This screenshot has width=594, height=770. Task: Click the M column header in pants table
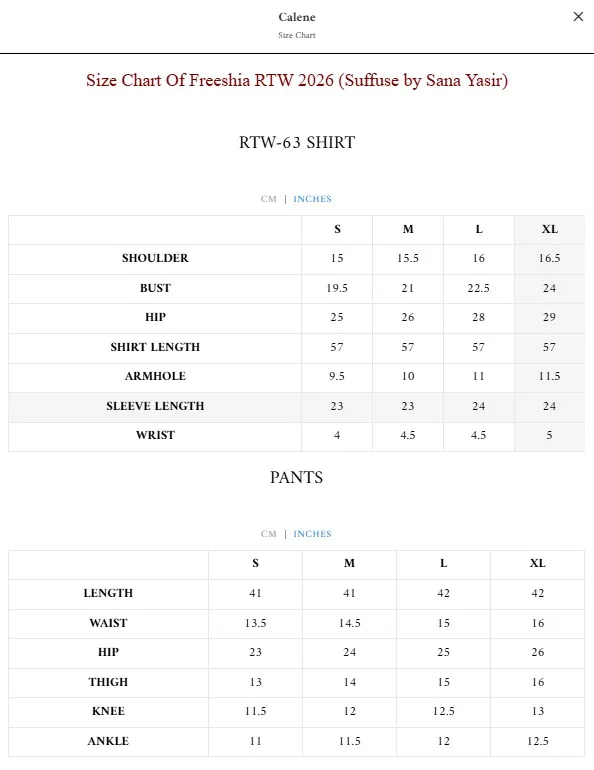pos(349,563)
